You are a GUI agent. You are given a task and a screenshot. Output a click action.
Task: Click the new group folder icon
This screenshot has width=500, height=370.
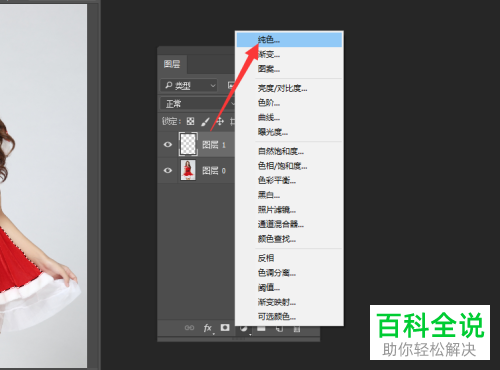pos(261,329)
